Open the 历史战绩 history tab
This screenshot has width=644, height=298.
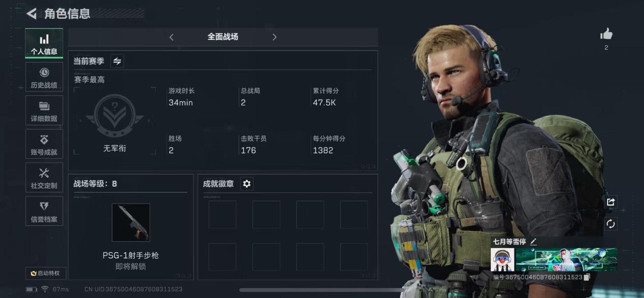pyautogui.click(x=44, y=77)
